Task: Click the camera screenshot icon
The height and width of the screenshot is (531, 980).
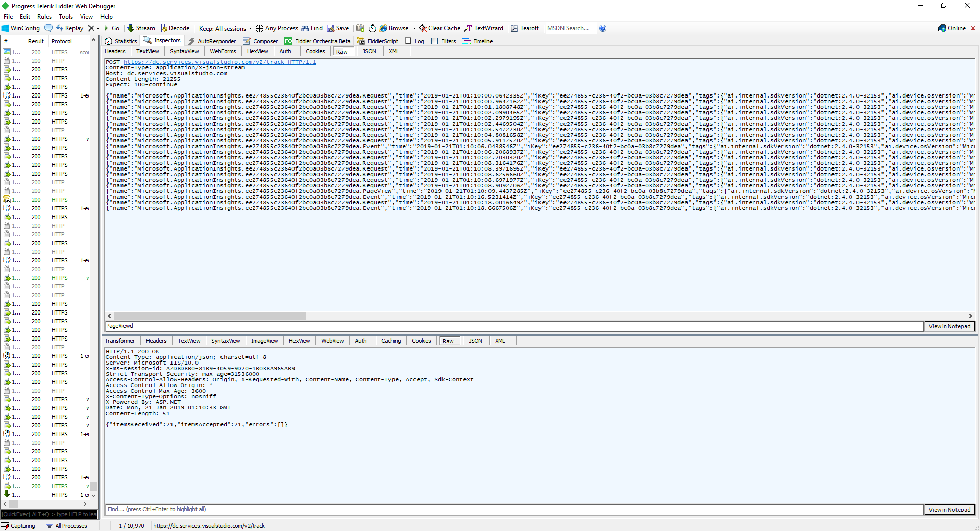Action: [x=360, y=28]
